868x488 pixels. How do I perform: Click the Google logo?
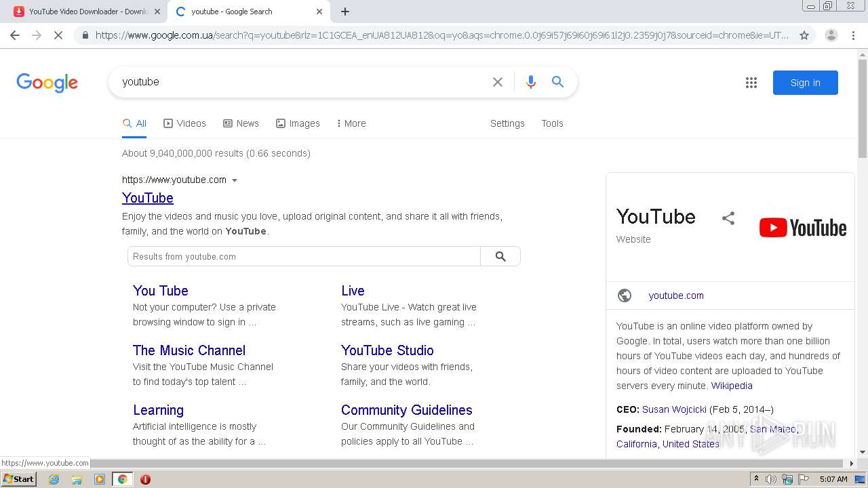pyautogui.click(x=47, y=83)
